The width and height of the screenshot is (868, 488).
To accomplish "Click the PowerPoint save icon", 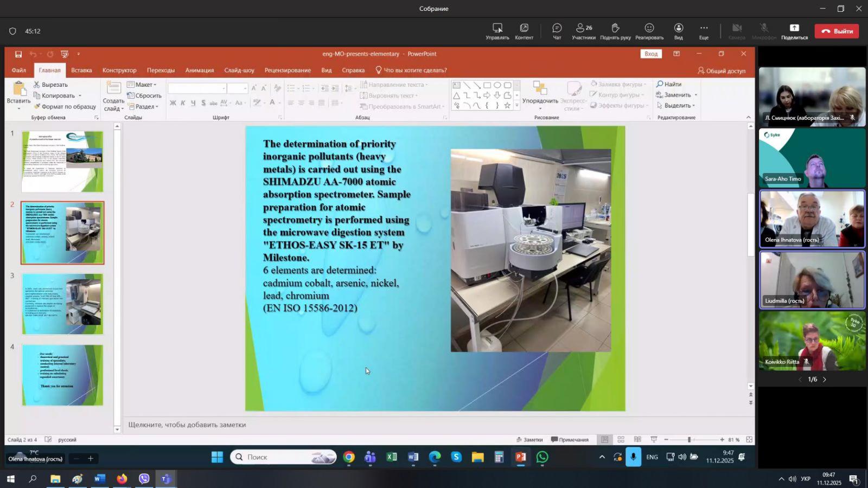I will coord(18,54).
